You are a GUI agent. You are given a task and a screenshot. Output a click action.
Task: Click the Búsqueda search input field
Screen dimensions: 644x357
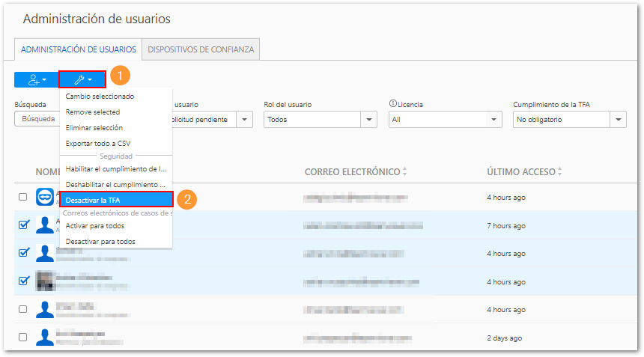tap(37, 118)
